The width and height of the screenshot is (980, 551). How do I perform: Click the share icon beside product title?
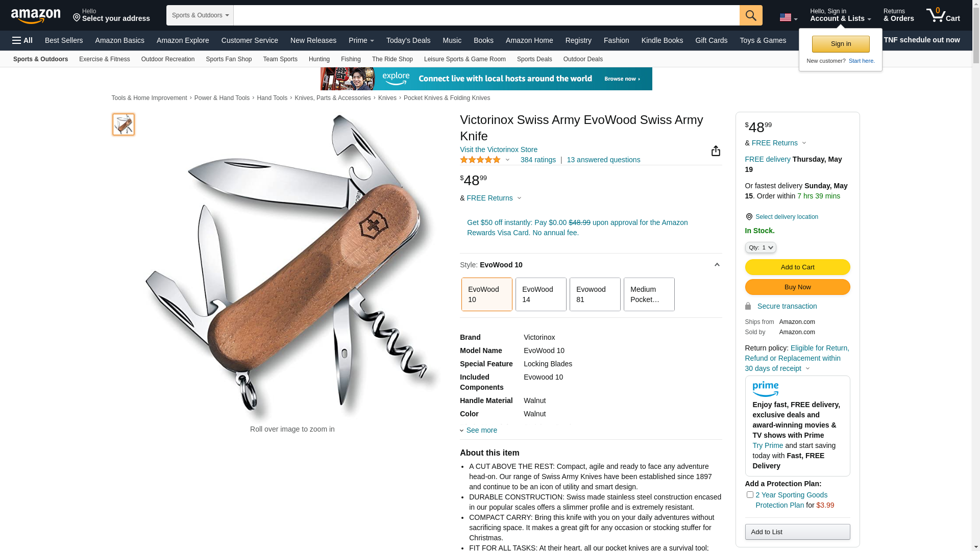716,151
